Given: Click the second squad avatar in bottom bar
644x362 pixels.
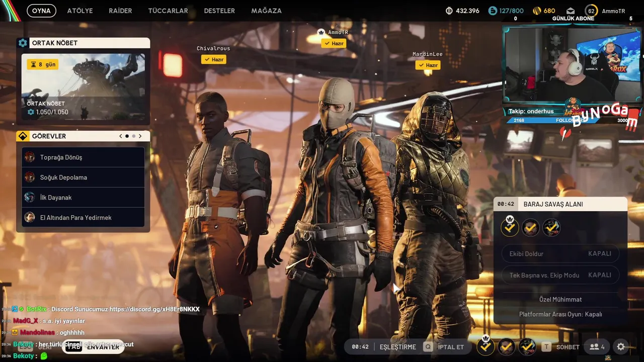Looking at the screenshot, I should click(x=506, y=346).
